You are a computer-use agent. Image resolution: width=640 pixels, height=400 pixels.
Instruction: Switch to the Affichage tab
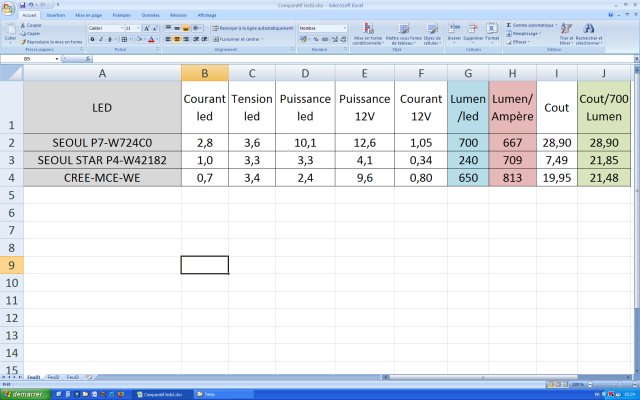[207, 15]
